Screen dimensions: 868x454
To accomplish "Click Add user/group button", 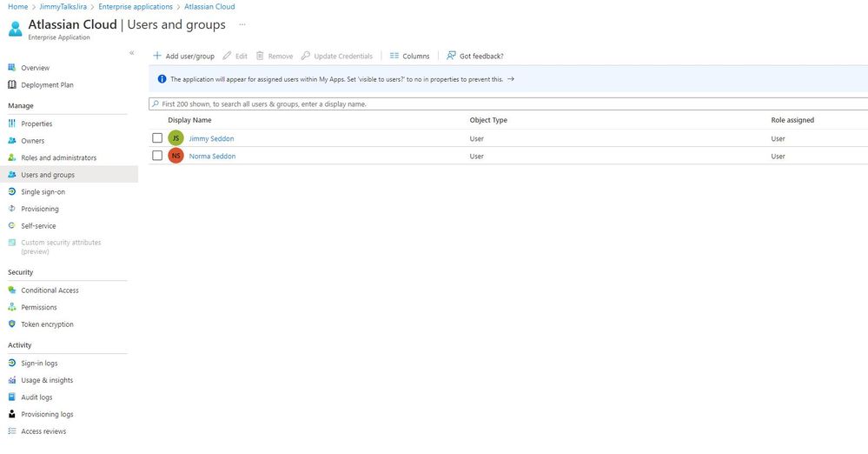I will (x=184, y=56).
